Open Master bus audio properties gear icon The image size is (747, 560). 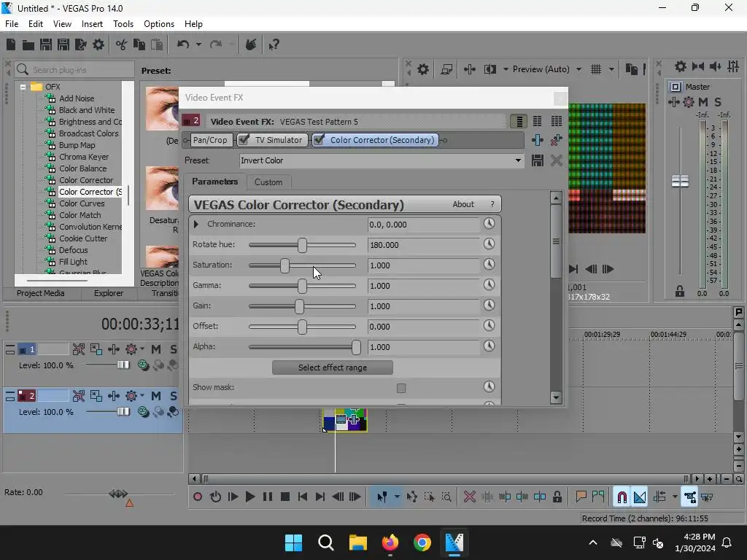click(681, 66)
